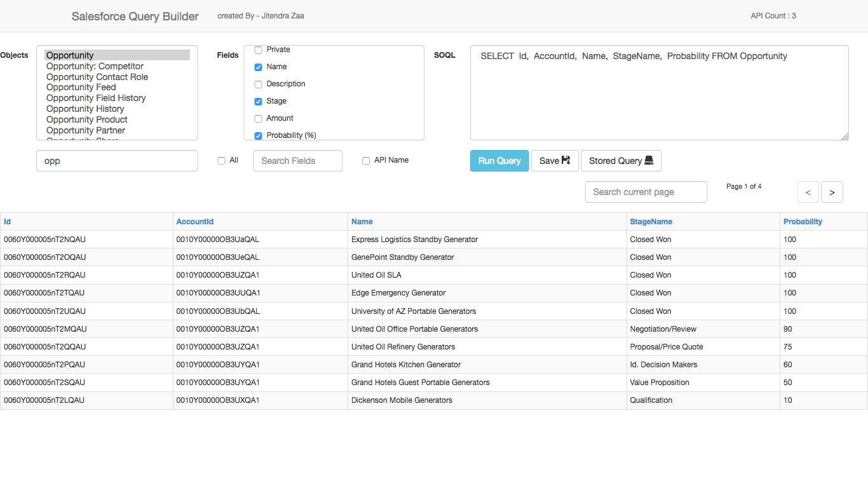The image size is (868, 488).
Task: Check the Description field checkbox
Action: tap(258, 84)
